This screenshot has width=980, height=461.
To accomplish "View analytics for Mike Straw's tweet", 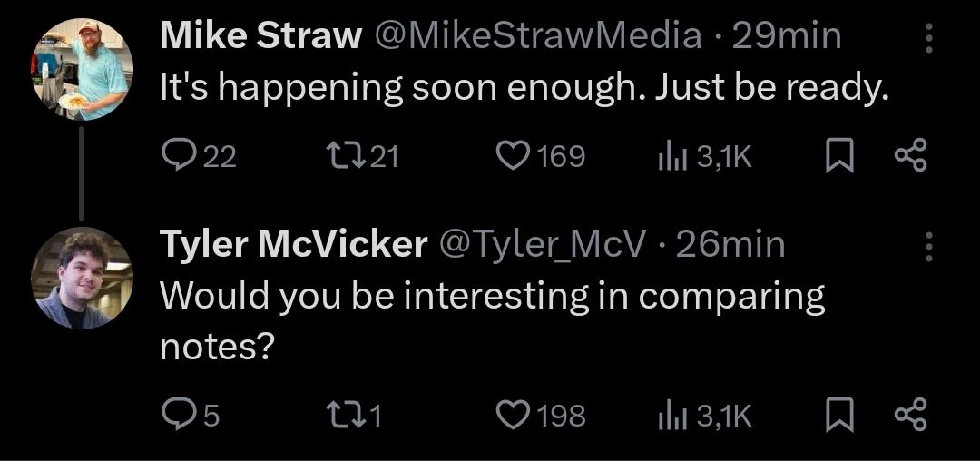I will tap(670, 157).
